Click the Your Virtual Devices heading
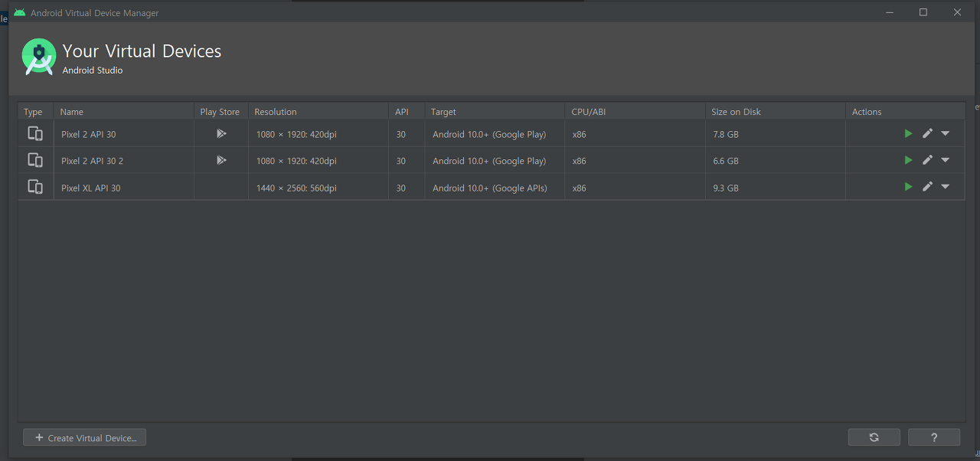The height and width of the screenshot is (461, 980). (x=142, y=51)
